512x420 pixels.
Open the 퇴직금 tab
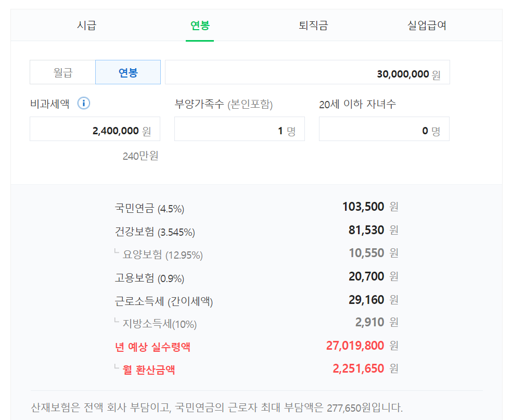click(x=313, y=26)
